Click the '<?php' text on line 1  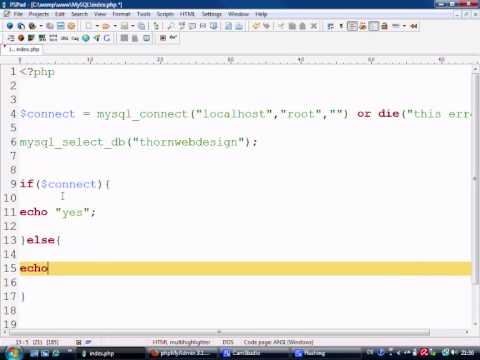(37, 72)
